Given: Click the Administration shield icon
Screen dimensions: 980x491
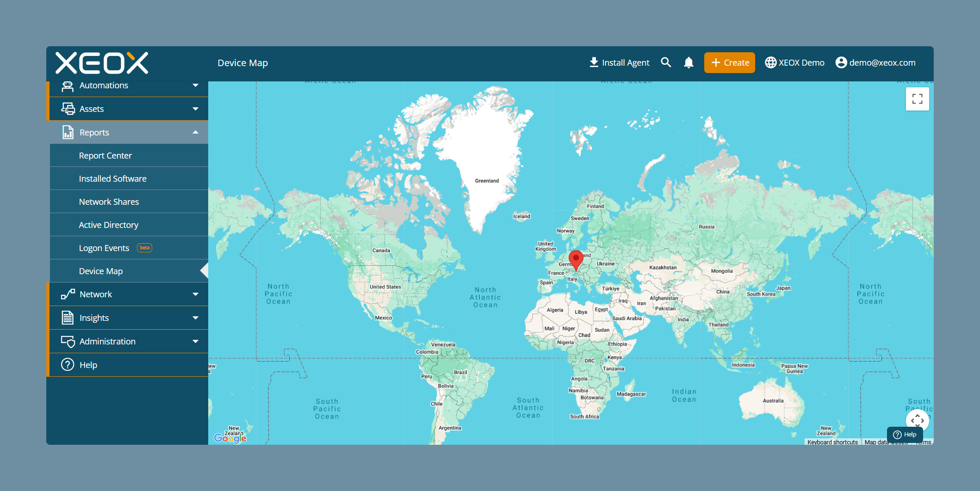Looking at the screenshot, I should point(68,341).
